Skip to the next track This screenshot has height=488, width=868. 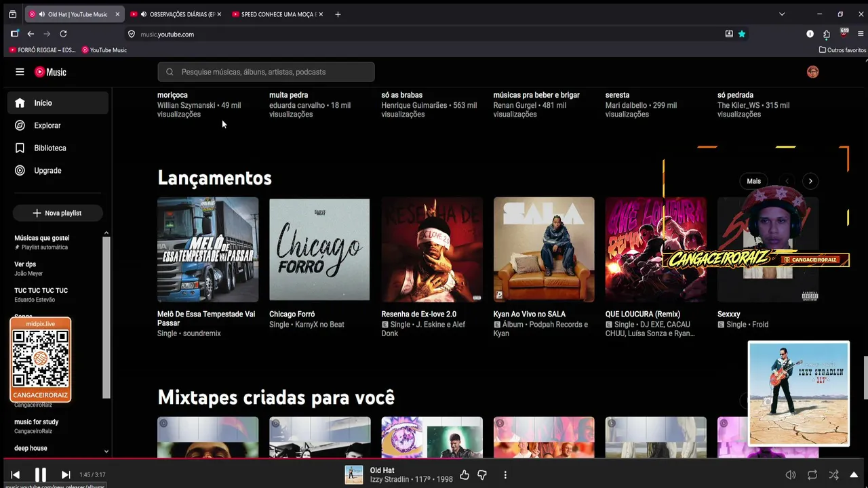click(x=66, y=475)
